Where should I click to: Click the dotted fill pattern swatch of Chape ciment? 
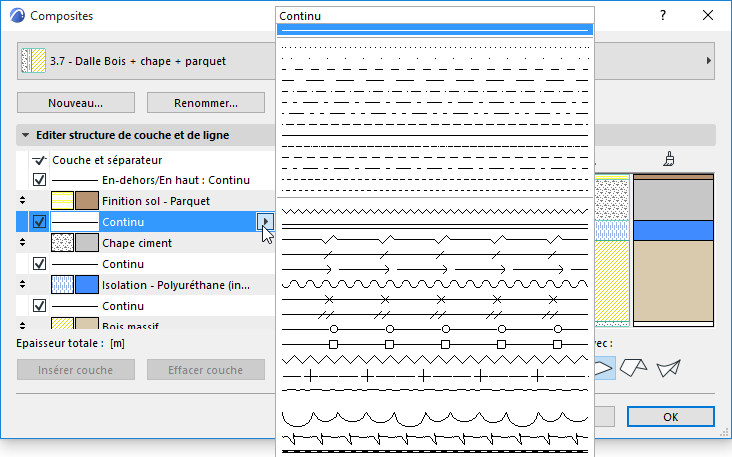(x=62, y=243)
